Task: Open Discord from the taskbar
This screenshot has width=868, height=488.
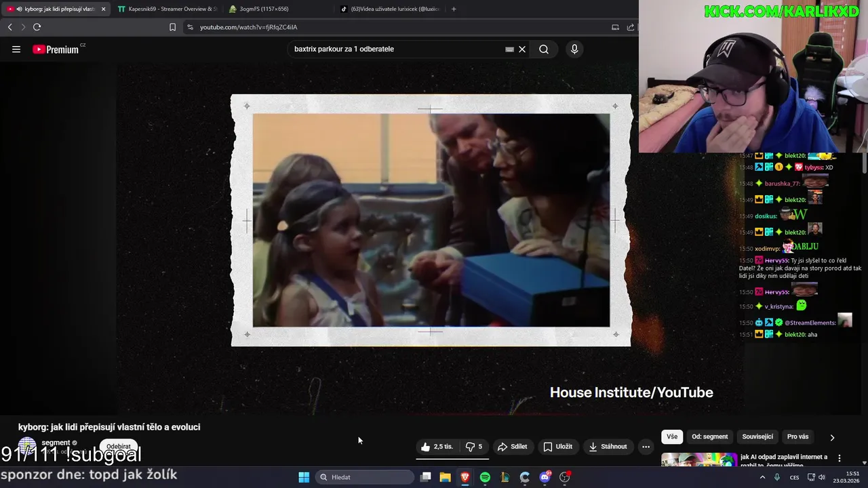Action: 545,477
